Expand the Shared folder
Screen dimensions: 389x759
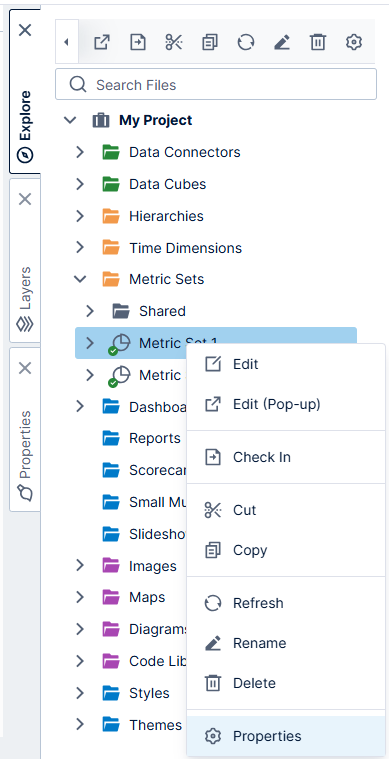tap(90, 311)
